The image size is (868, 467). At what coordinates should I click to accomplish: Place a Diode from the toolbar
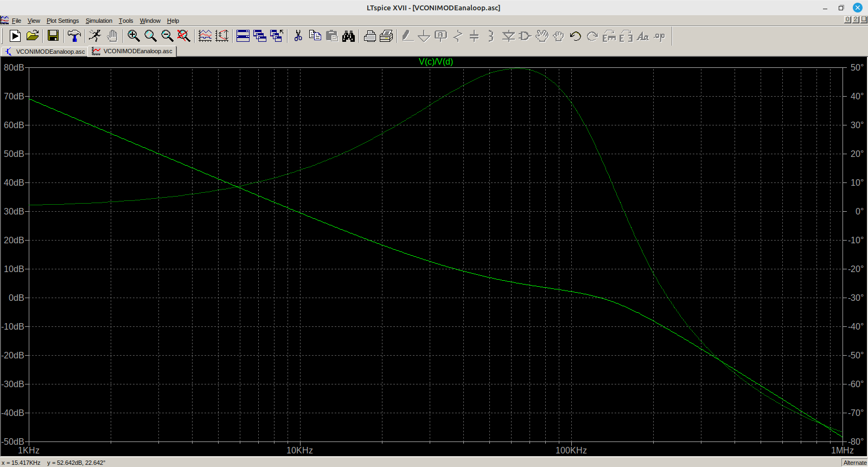[x=508, y=36]
